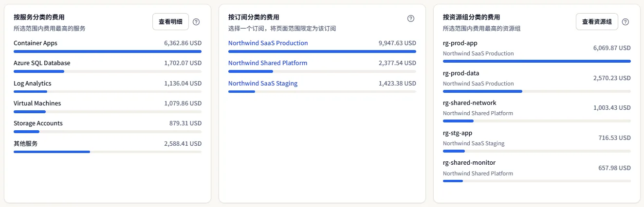This screenshot has height=207, width=644.
Task: Click the 按订阅分类的费用 card title
Action: click(254, 17)
